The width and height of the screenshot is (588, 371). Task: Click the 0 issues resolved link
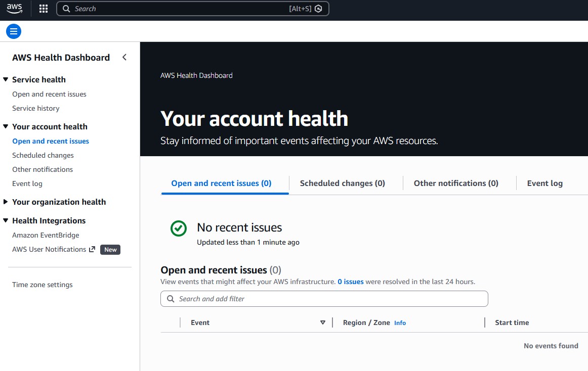[x=351, y=282]
